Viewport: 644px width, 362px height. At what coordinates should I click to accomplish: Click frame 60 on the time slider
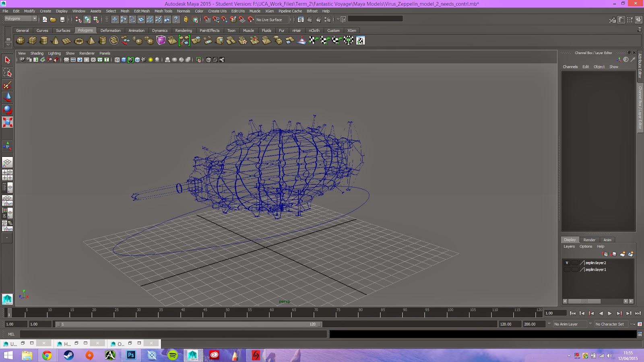[x=272, y=313]
